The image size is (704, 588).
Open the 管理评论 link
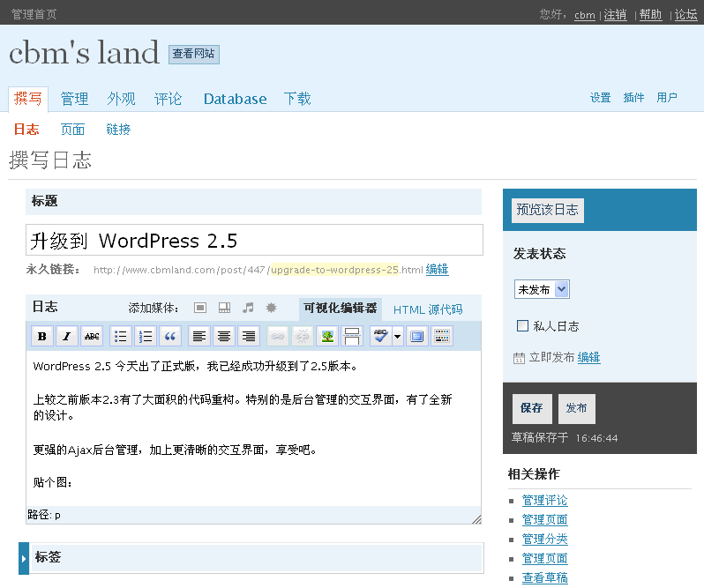545,501
